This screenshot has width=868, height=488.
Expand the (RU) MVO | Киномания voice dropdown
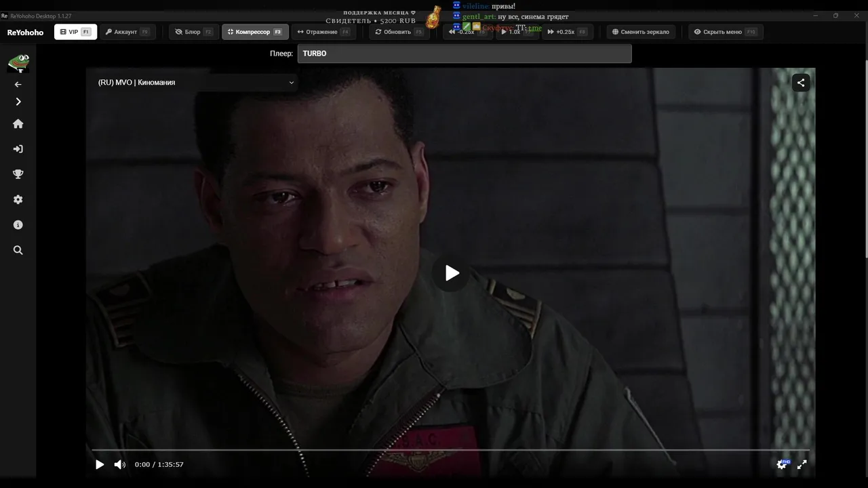(196, 83)
